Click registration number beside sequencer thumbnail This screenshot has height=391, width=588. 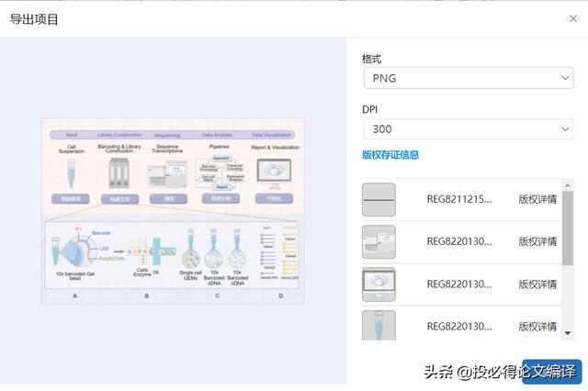459,241
